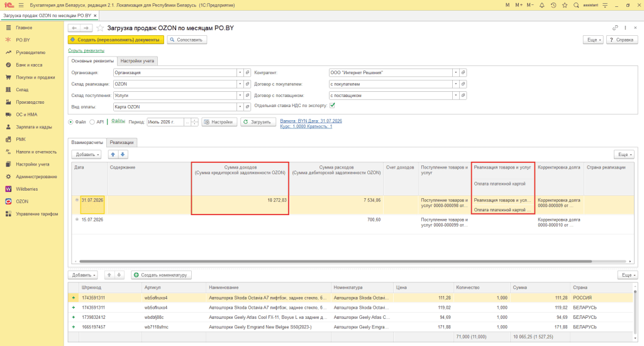Click Скрыть реквизиты link
Screen dimensions: 644x346
click(x=86, y=50)
